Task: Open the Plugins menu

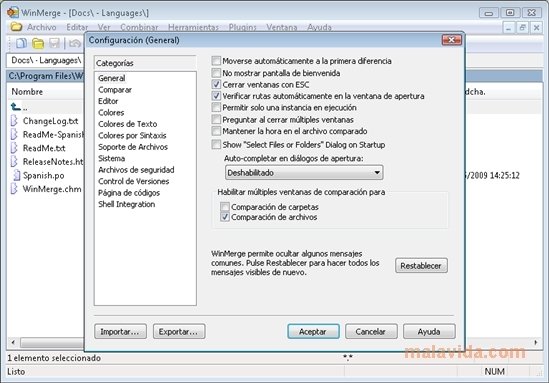Action: 242,27
